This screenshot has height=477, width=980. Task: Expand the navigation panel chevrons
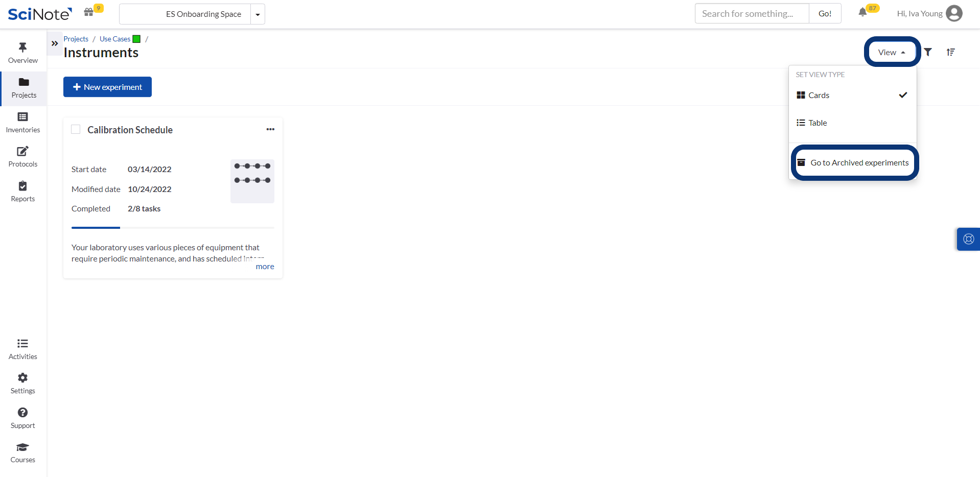click(x=55, y=43)
